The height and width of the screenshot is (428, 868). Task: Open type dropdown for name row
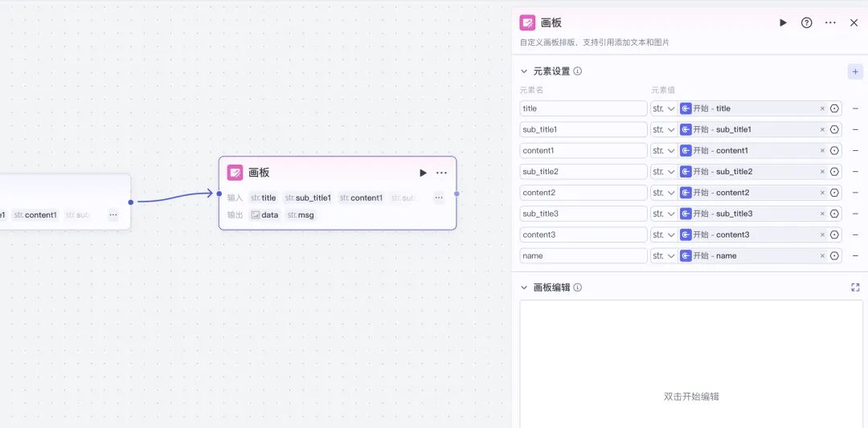tap(664, 255)
